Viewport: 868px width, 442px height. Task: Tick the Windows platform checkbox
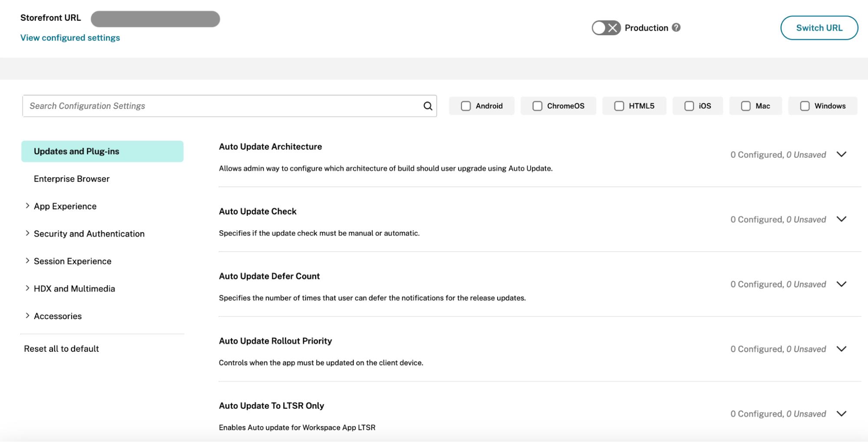coord(805,106)
